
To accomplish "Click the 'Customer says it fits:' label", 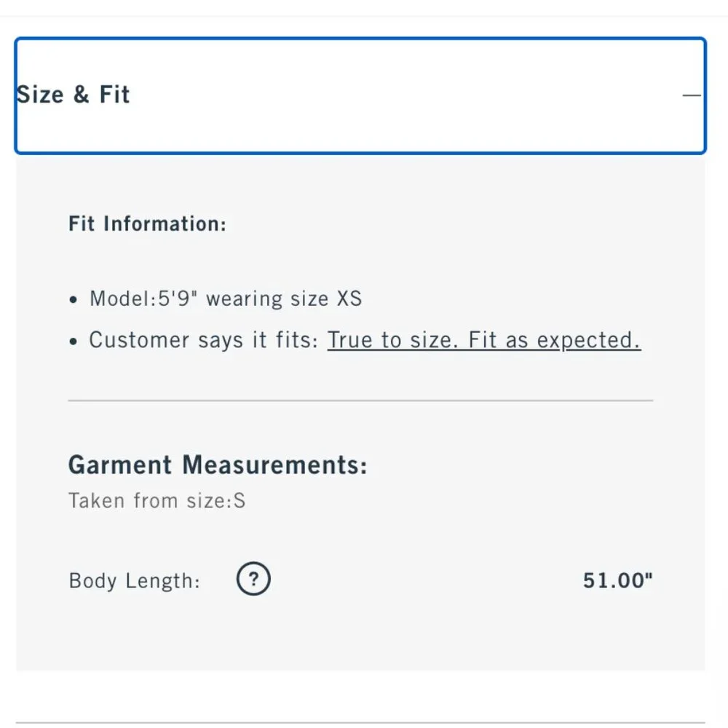I will 204,340.
